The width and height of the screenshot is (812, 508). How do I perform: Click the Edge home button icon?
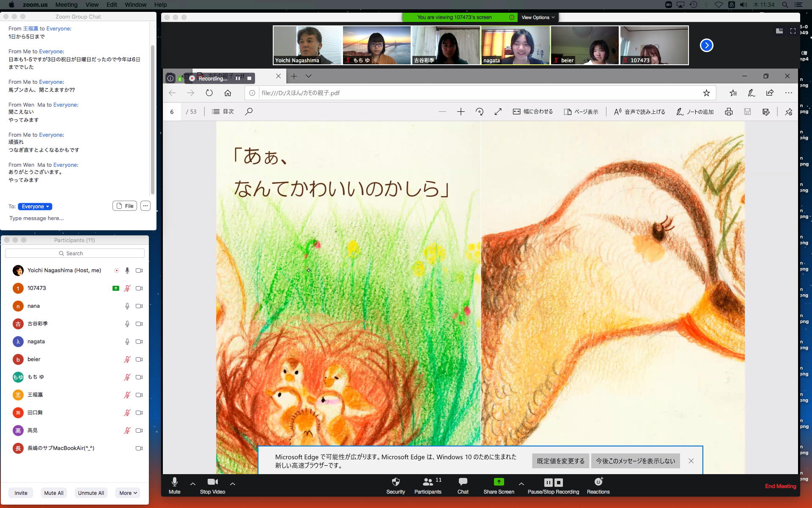point(228,93)
